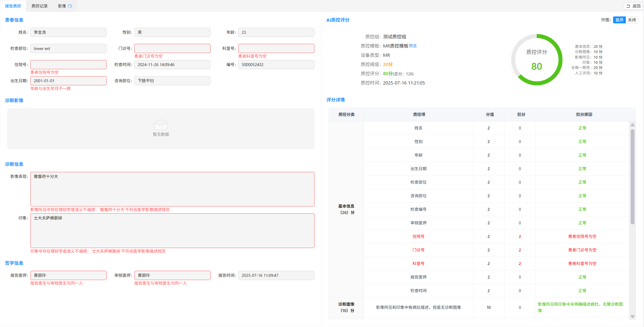Click the empty 科室号 input field
This screenshot has height=327, width=644.
tap(276, 48)
